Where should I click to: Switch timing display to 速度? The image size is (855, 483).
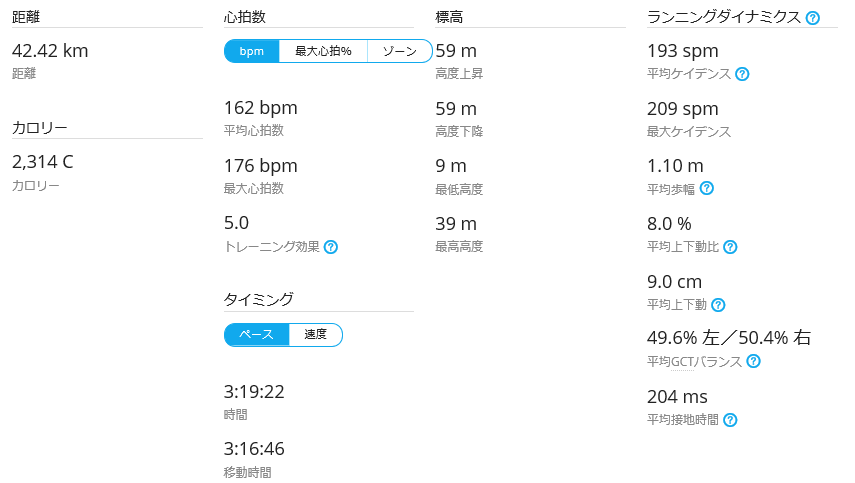click(316, 335)
